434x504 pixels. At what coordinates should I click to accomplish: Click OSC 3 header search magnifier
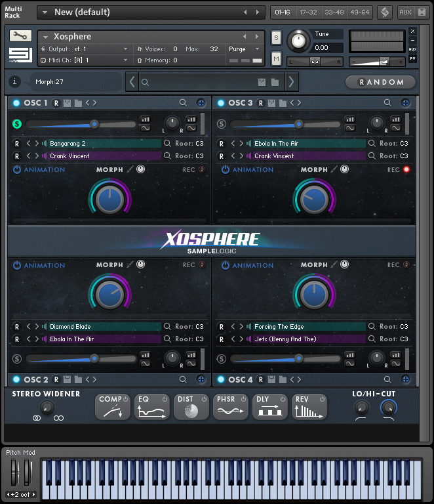pyautogui.click(x=387, y=103)
